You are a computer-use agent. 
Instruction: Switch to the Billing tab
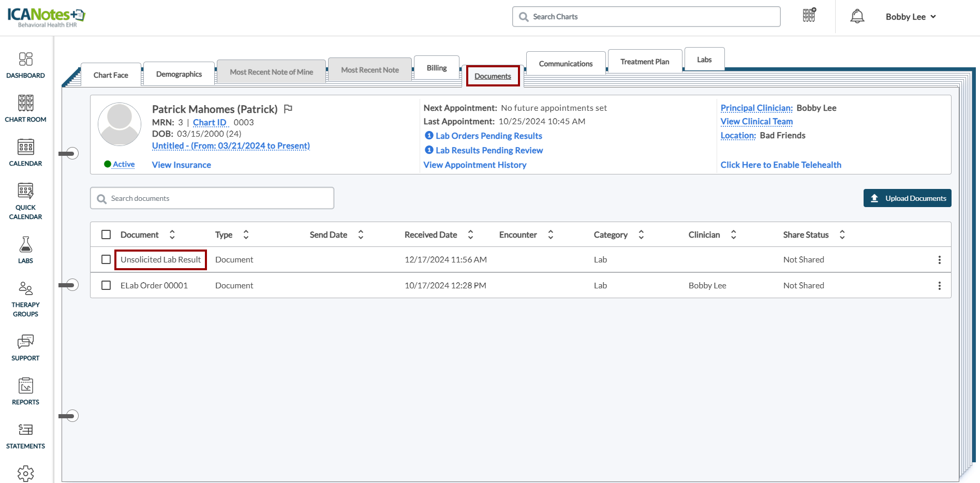[x=436, y=68]
